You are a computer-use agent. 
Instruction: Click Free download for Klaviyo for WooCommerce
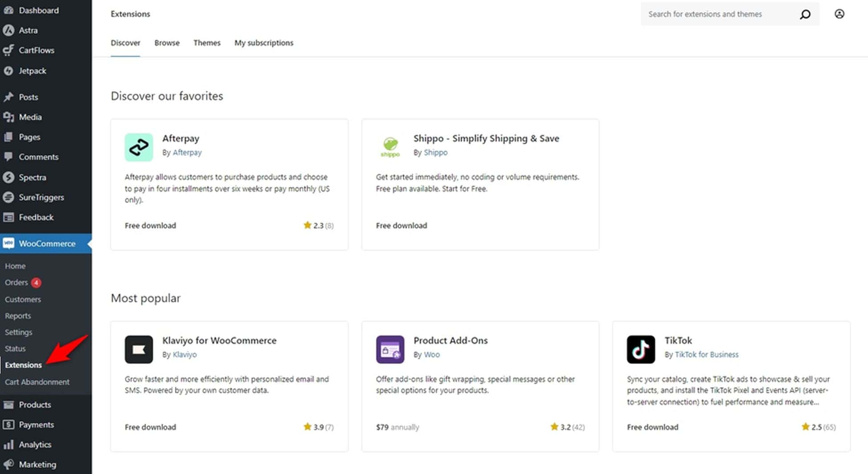coord(150,427)
